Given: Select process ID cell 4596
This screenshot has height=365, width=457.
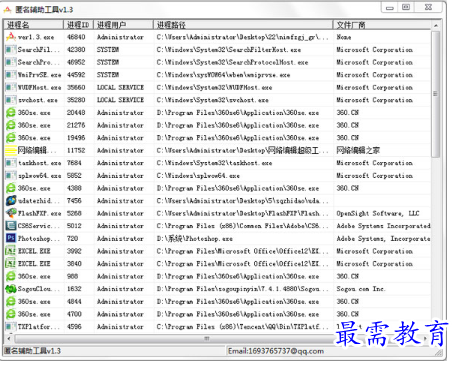Looking at the screenshot, I should pyautogui.click(x=74, y=327).
